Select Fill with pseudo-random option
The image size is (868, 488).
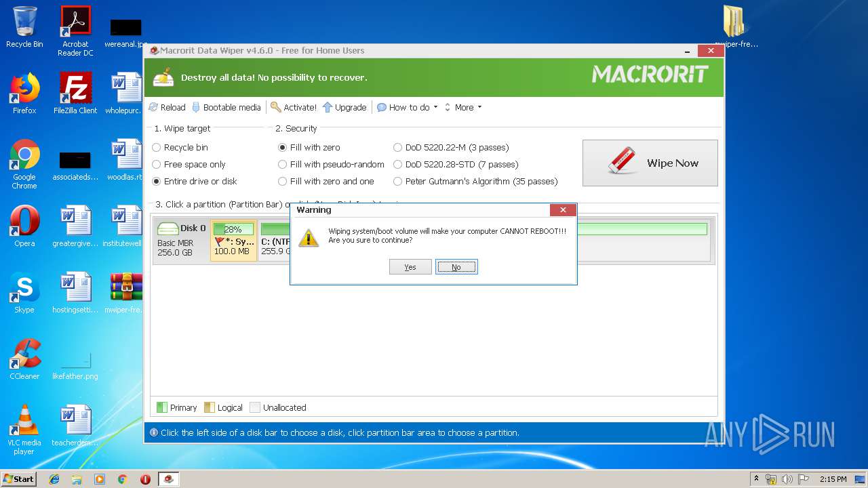pos(331,164)
